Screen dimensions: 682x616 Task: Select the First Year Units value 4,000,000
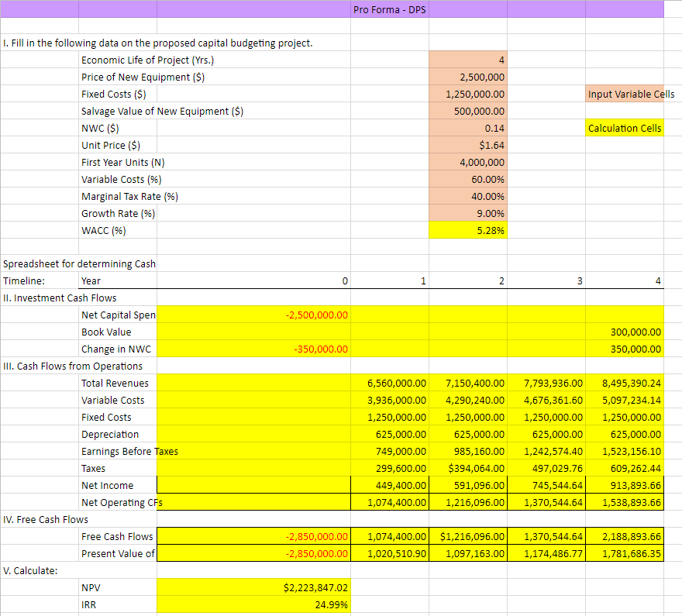pyautogui.click(x=468, y=163)
